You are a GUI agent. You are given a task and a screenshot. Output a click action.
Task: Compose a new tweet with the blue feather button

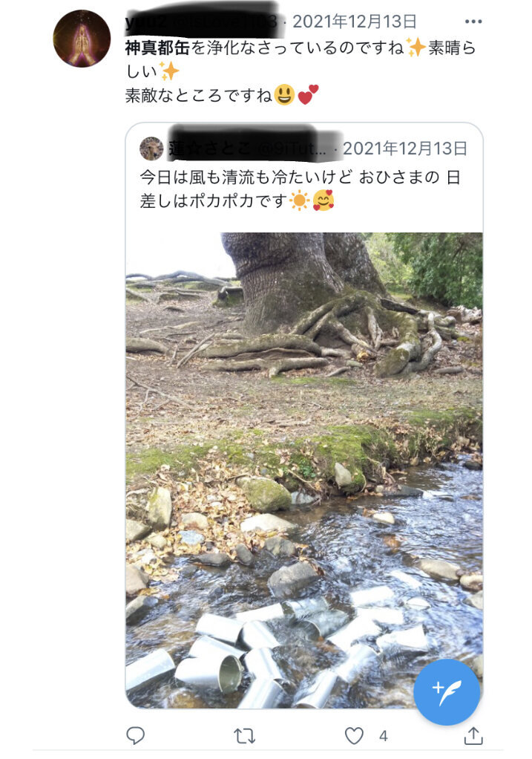447,691
